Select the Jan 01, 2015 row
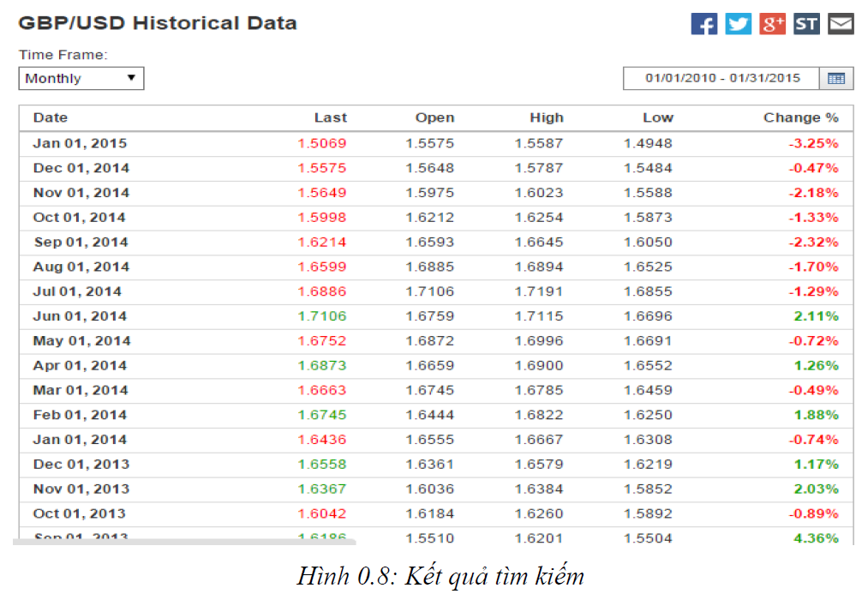The width and height of the screenshot is (868, 600). 80,143
